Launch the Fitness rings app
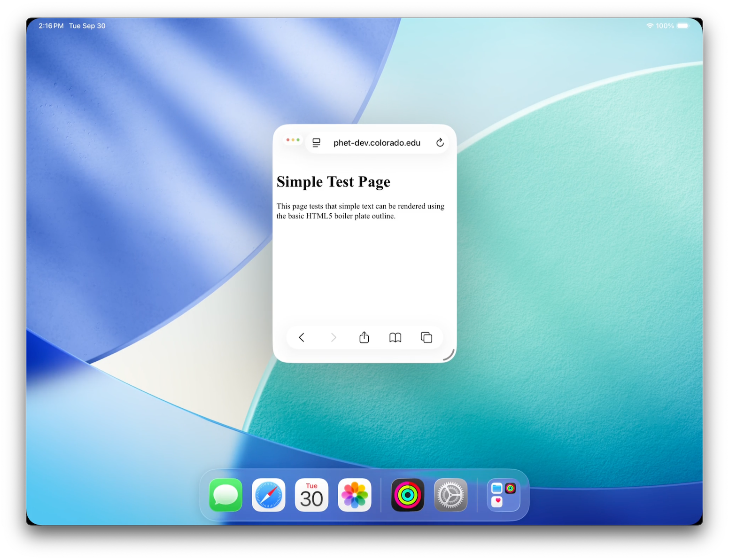This screenshot has height=560, width=729. pyautogui.click(x=408, y=495)
